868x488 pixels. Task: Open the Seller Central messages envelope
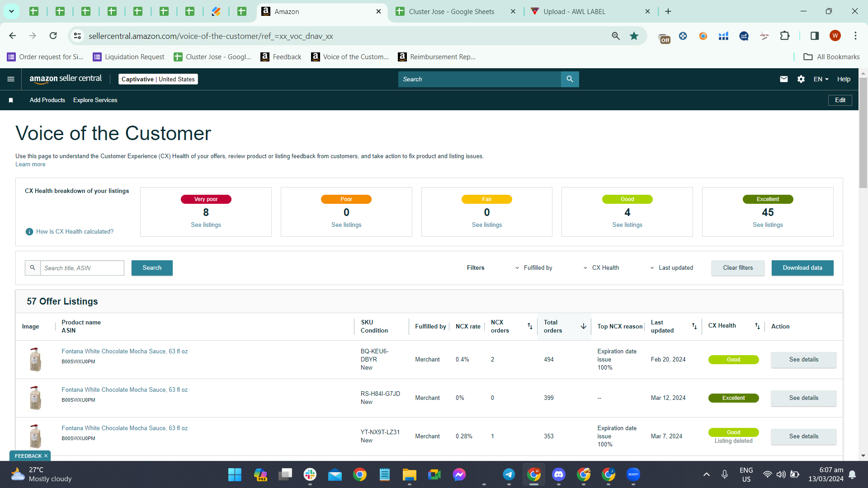pyautogui.click(x=784, y=79)
